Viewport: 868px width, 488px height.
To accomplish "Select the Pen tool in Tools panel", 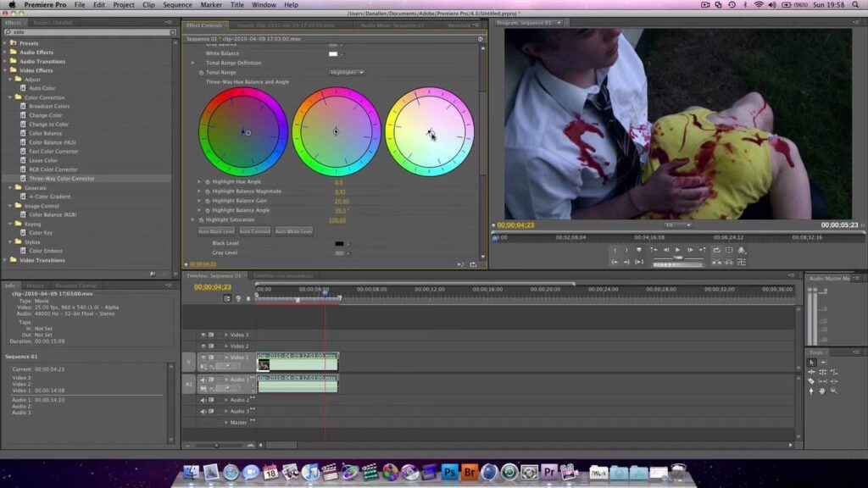I will tap(811, 391).
